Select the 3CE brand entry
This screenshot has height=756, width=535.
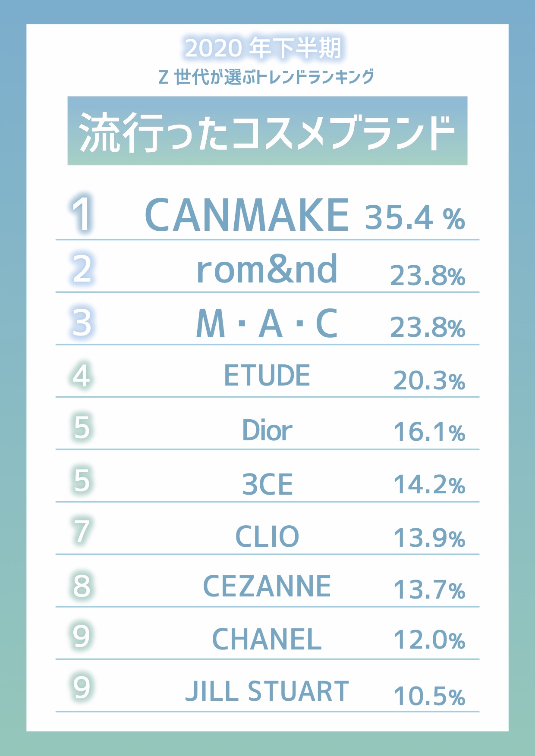(x=267, y=484)
